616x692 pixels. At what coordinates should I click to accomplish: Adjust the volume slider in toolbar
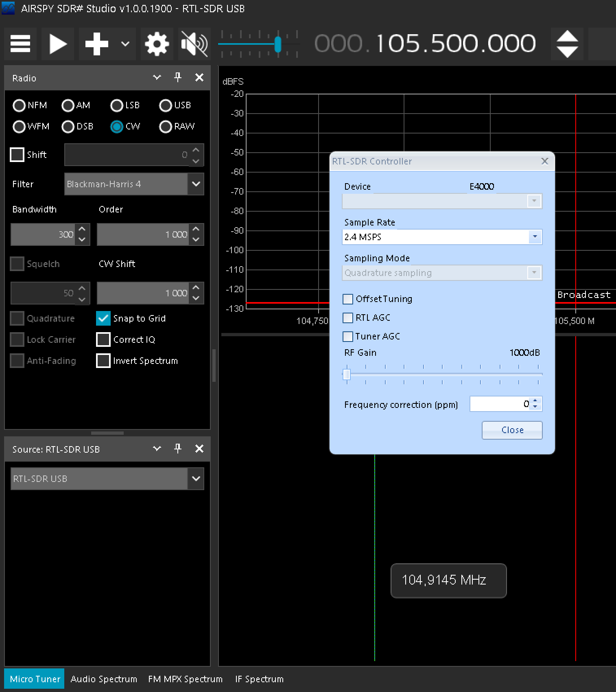point(259,44)
